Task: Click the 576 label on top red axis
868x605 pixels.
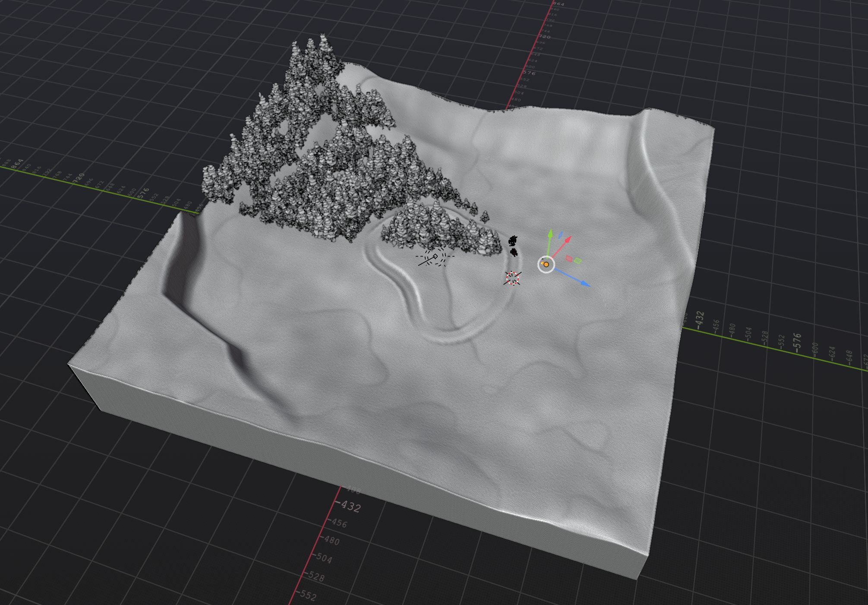Action: pyautogui.click(x=530, y=73)
